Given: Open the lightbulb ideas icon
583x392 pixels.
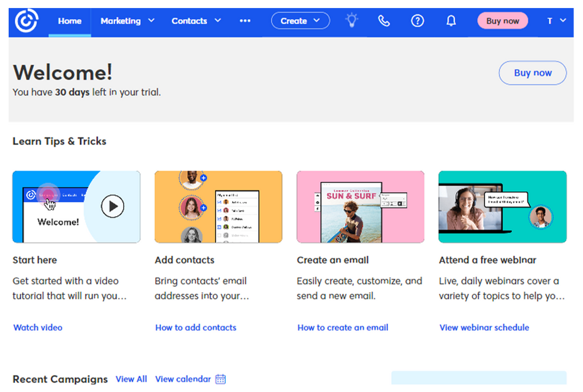Looking at the screenshot, I should 352,21.
